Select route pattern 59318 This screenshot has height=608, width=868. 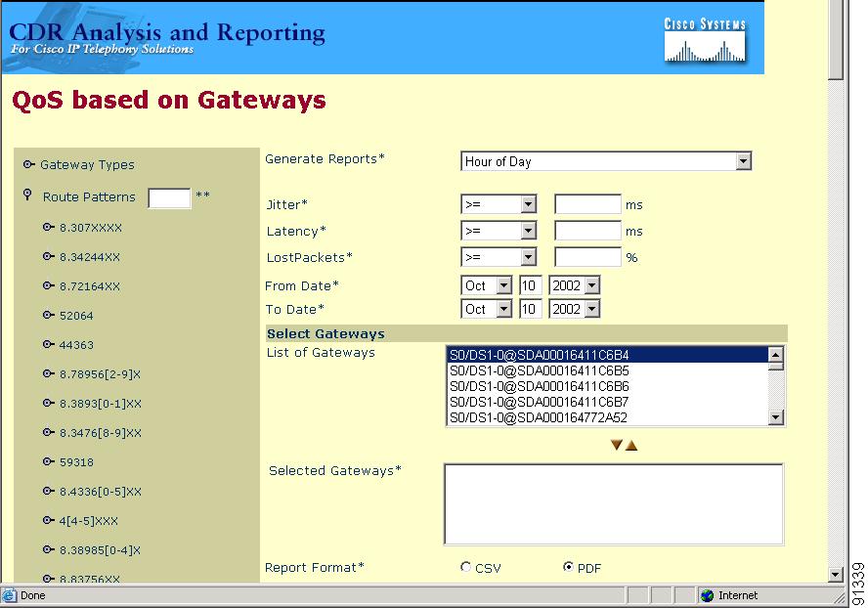[76, 462]
